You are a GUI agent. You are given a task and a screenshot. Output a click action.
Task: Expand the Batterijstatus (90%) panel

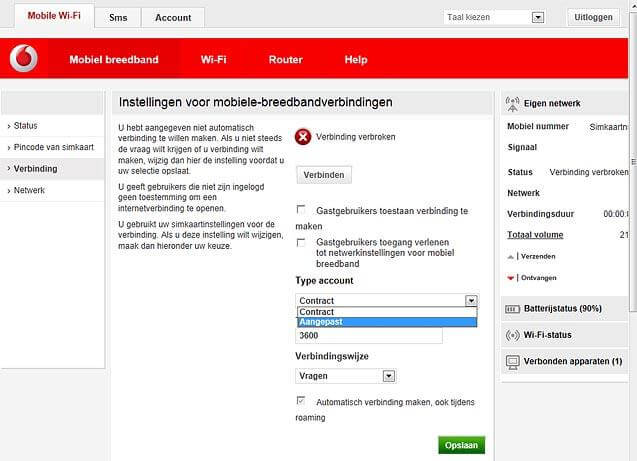coord(565,309)
